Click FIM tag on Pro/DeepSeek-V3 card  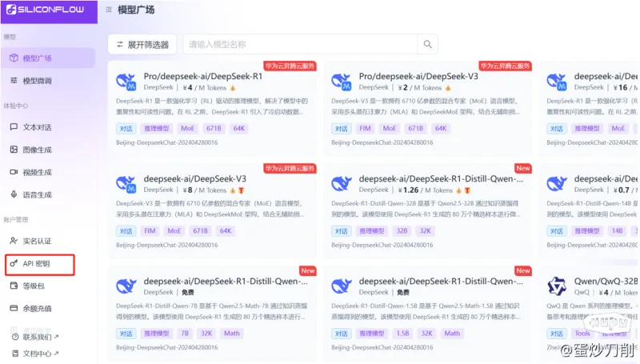pos(365,129)
